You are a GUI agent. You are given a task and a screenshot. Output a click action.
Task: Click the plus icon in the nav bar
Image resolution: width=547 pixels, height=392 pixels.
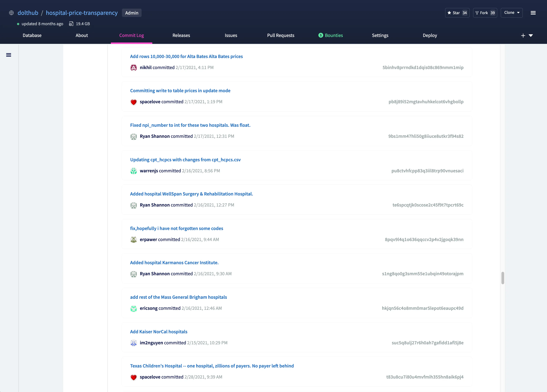[x=523, y=35]
